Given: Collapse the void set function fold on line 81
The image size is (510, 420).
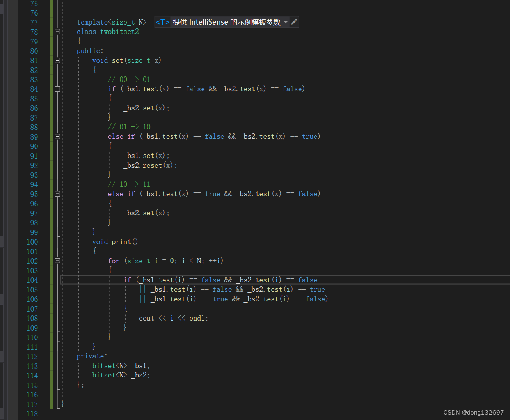Looking at the screenshot, I should tap(57, 60).
